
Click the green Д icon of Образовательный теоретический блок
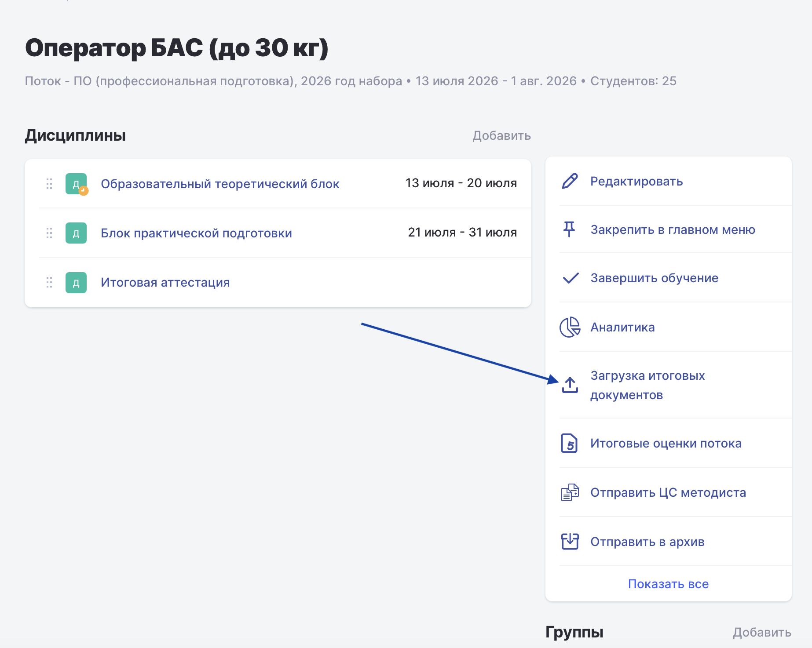[x=76, y=184]
